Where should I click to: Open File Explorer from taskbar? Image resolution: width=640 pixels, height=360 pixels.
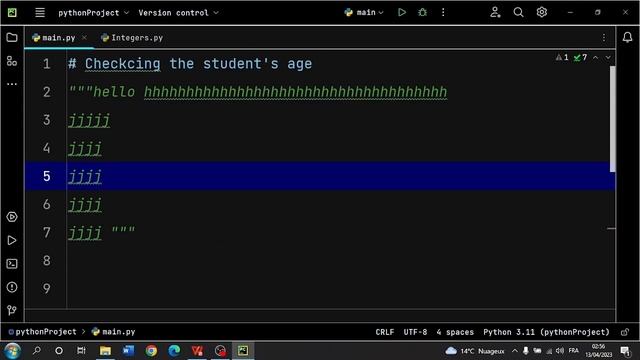(105, 351)
